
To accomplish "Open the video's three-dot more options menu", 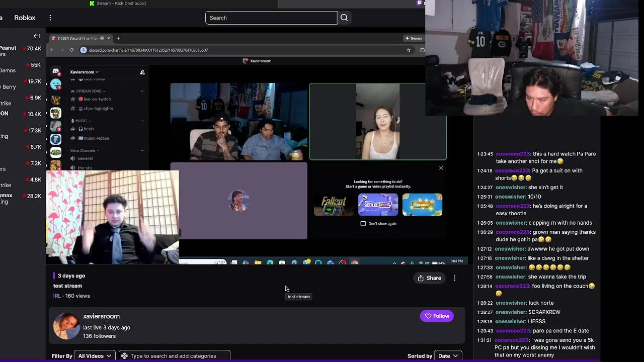I will (x=454, y=278).
